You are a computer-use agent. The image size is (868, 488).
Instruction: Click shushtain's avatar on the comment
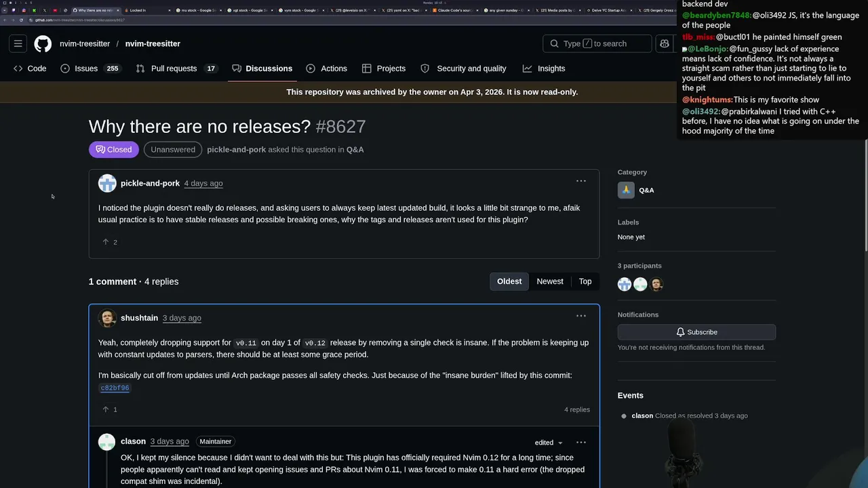click(x=107, y=318)
